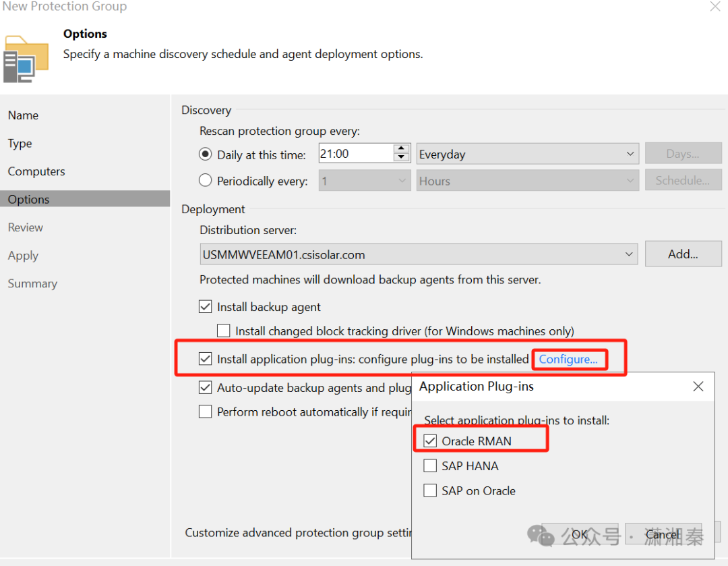728x566 pixels.
Task: Go to the Review wizard step
Action: click(x=26, y=227)
